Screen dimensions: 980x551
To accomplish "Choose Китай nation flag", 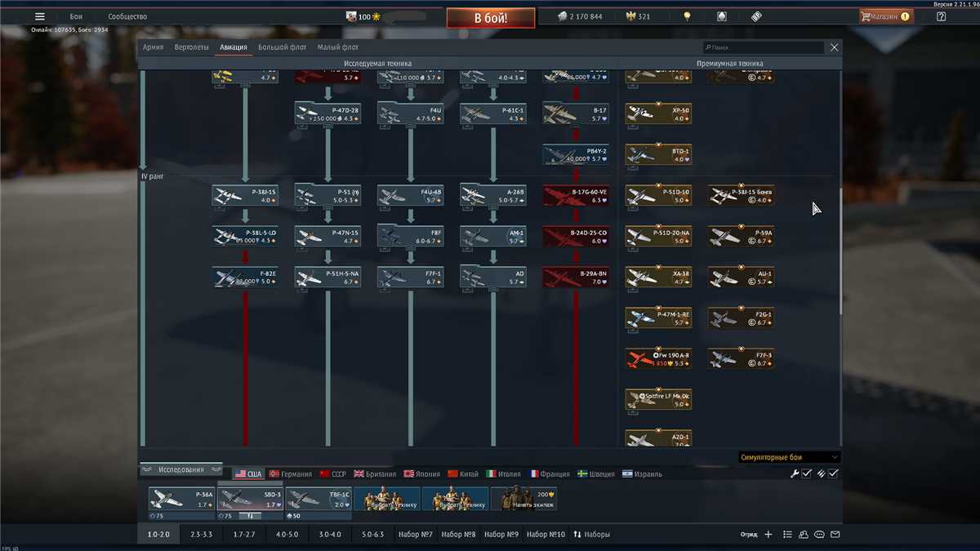I will point(463,473).
